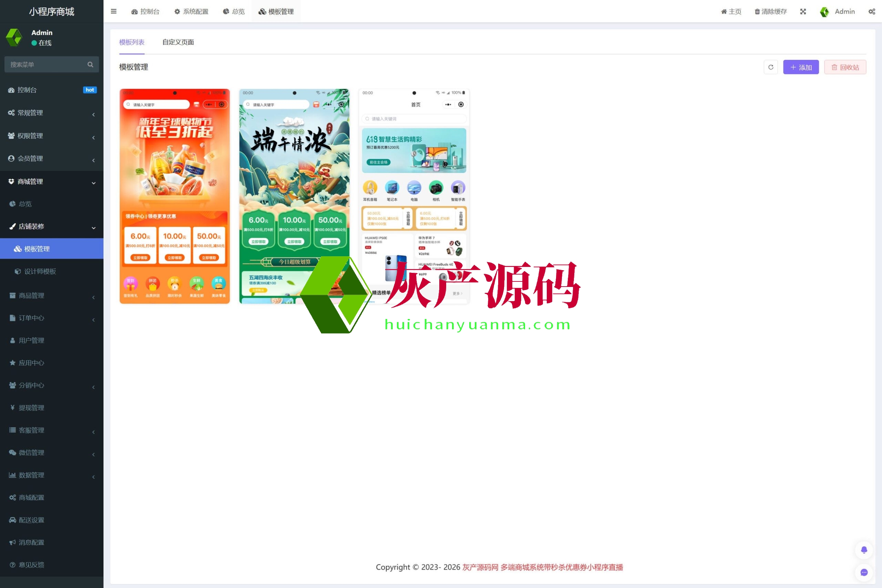Click the 添加 button
This screenshot has height=588, width=882.
(x=801, y=67)
